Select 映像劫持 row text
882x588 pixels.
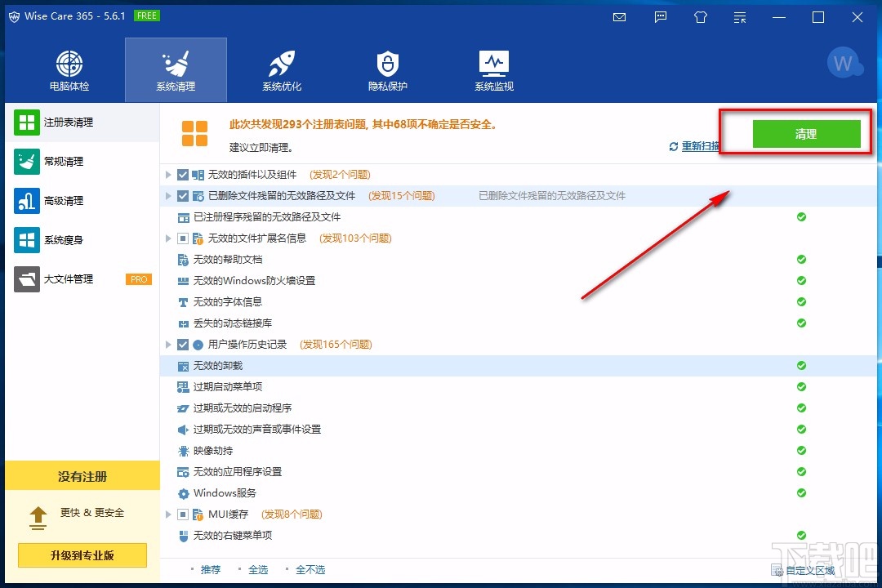[x=213, y=451]
